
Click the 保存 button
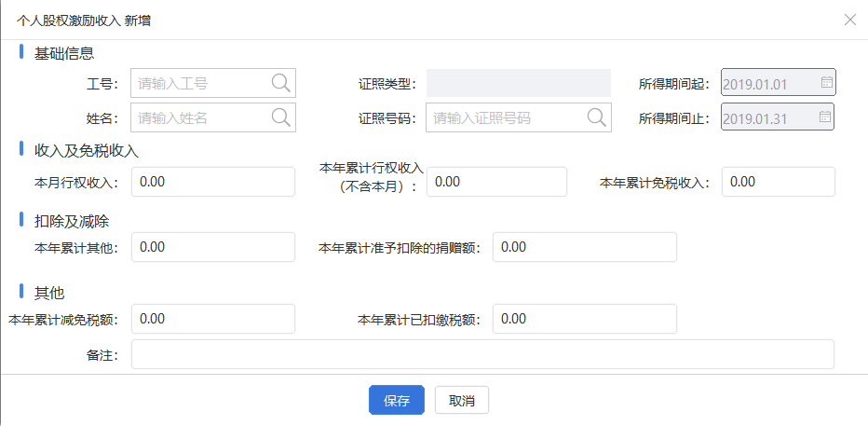pyautogui.click(x=397, y=400)
